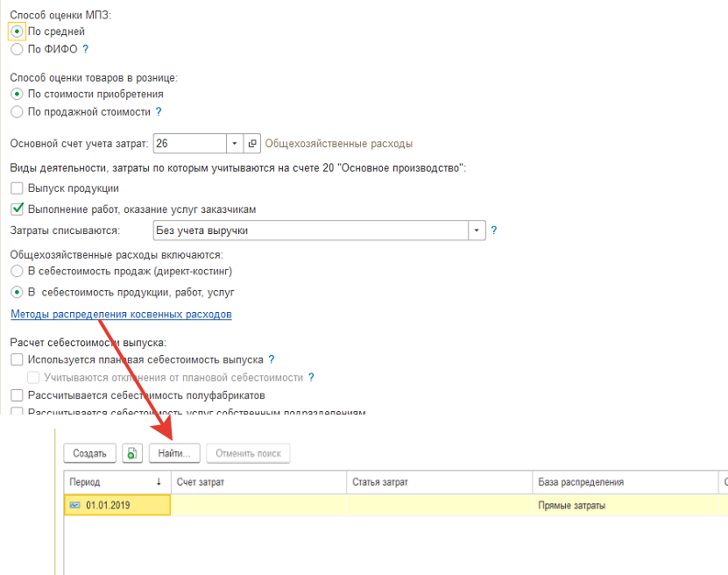Click the "Статья затрат" column header
The height and width of the screenshot is (575, 728).
point(439,482)
